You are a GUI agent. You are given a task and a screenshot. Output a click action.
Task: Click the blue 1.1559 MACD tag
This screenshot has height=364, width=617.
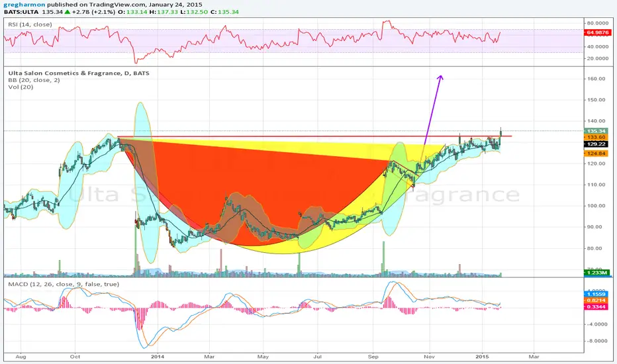pos(596,295)
